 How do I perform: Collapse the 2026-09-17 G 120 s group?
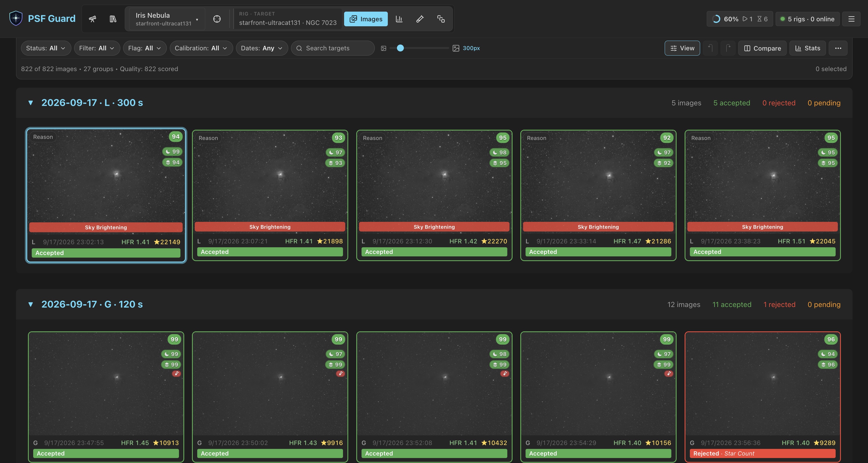point(31,305)
